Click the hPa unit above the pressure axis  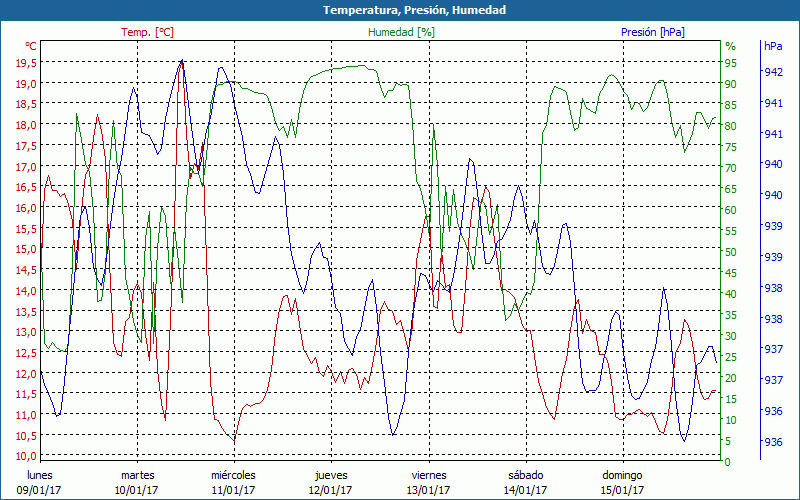[773, 46]
